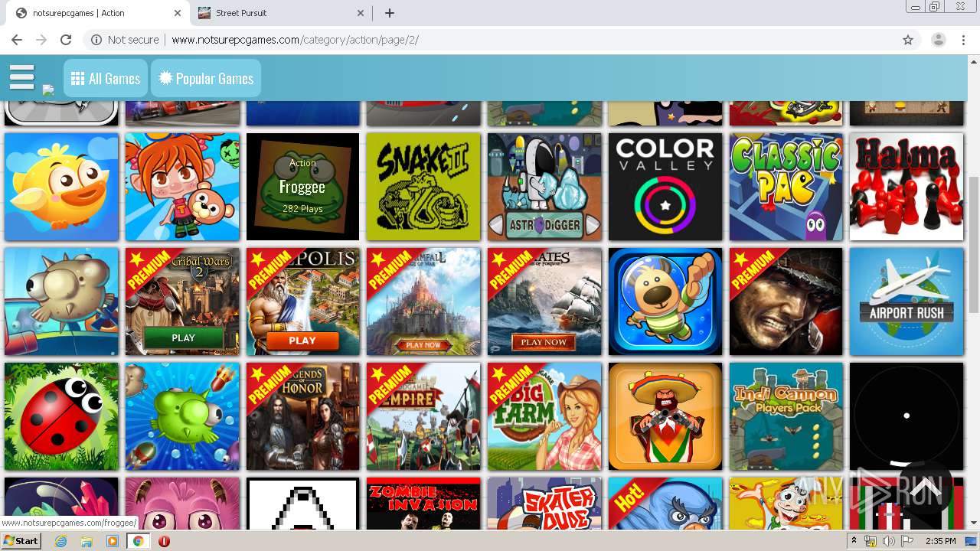
Task: Open the premium Goodgame Empire game
Action: [x=423, y=416]
